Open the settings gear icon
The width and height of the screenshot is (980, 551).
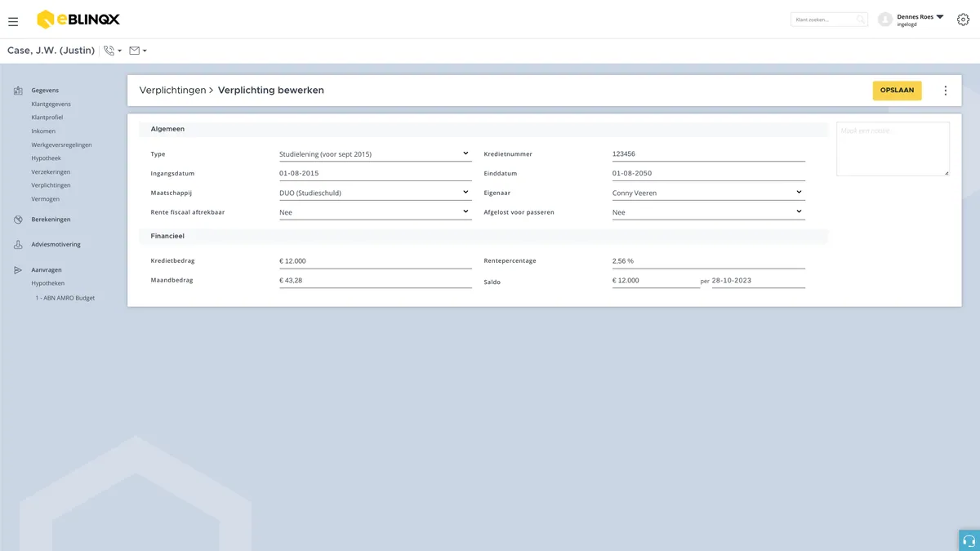tap(963, 20)
